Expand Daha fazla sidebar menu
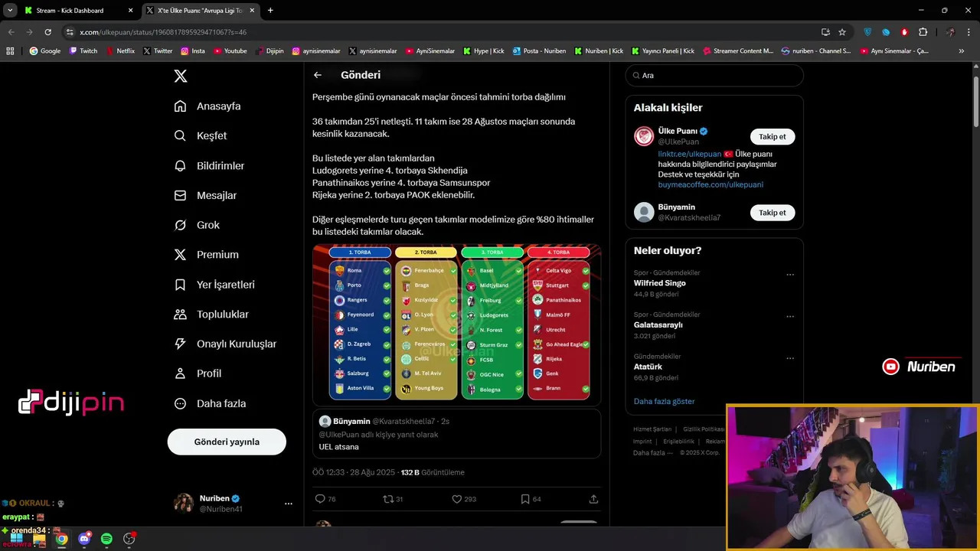Screen dimensions: 980x551 210,403
